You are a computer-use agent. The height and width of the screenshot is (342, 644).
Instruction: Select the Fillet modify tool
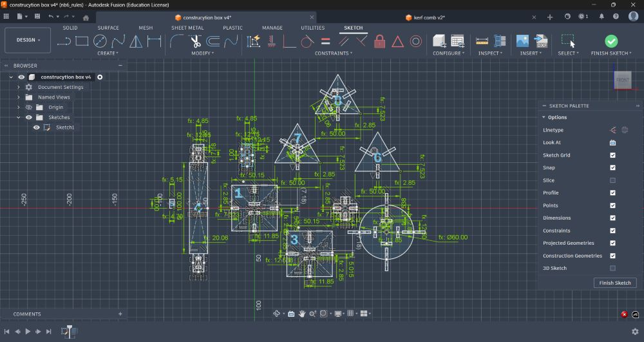pos(177,41)
